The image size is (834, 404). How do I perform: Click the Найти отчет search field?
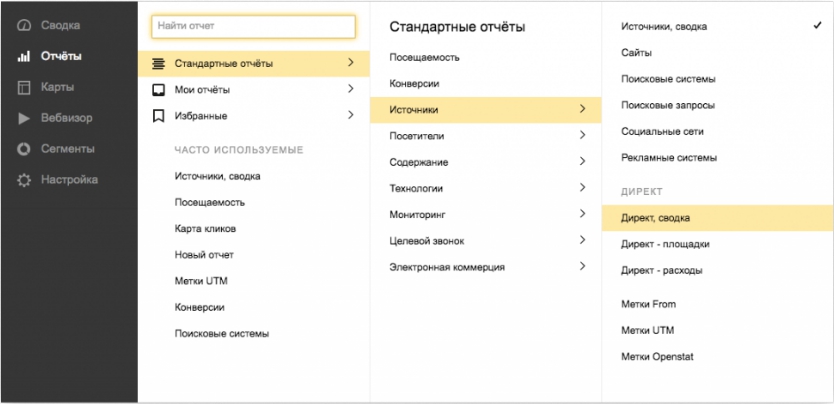coord(253,26)
